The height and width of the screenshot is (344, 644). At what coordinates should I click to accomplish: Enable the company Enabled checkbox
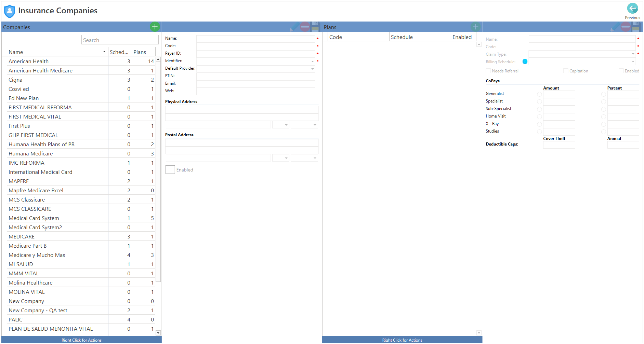[170, 169]
